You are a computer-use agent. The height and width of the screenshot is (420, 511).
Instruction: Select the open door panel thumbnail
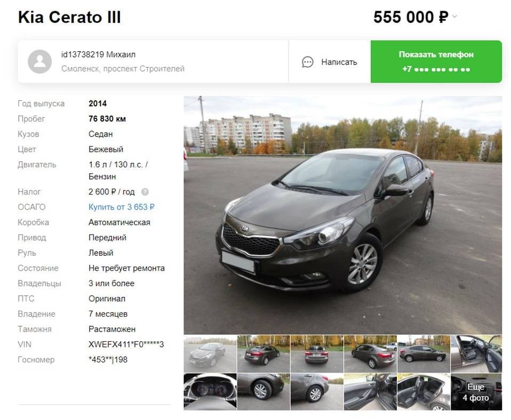[370, 392]
